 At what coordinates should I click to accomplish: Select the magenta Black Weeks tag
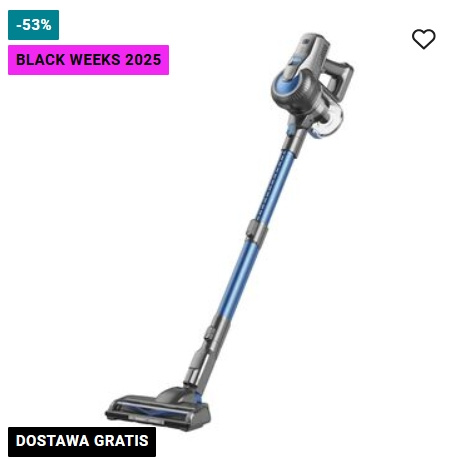point(88,60)
